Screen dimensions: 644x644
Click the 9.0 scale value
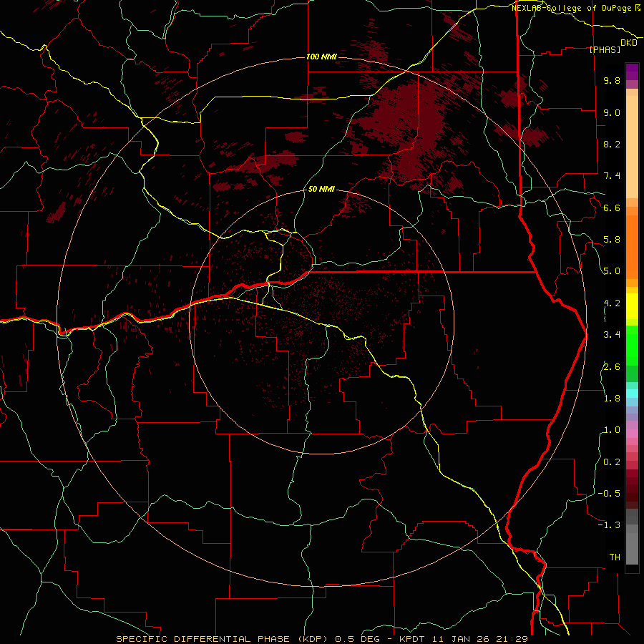612,112
